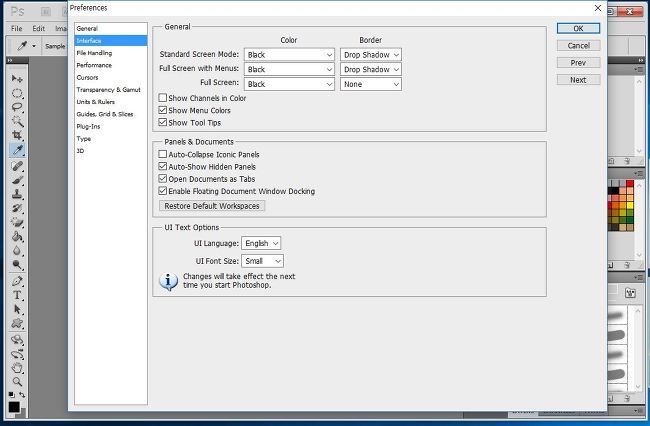The height and width of the screenshot is (426, 650).
Task: Select the Healing Brush tool
Action: click(x=17, y=166)
